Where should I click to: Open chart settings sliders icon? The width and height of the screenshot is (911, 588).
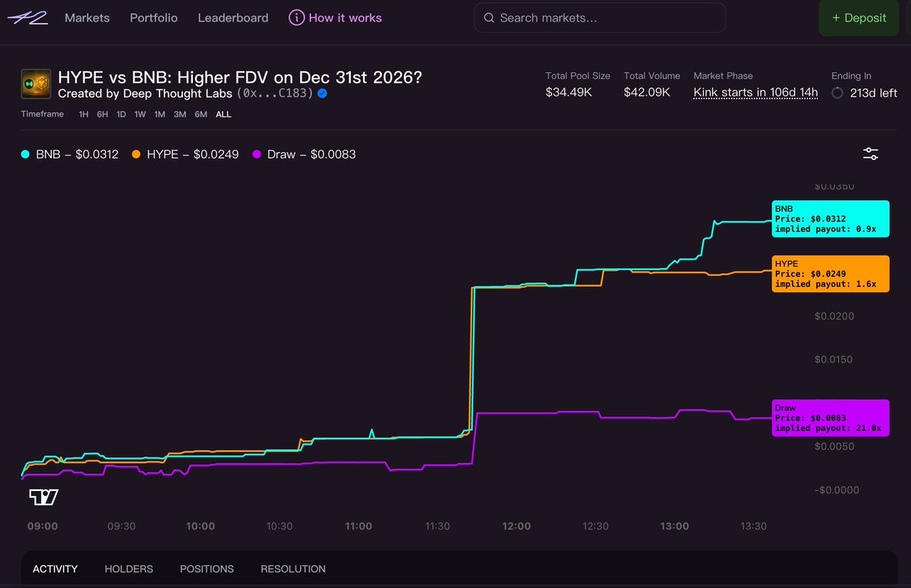click(871, 154)
